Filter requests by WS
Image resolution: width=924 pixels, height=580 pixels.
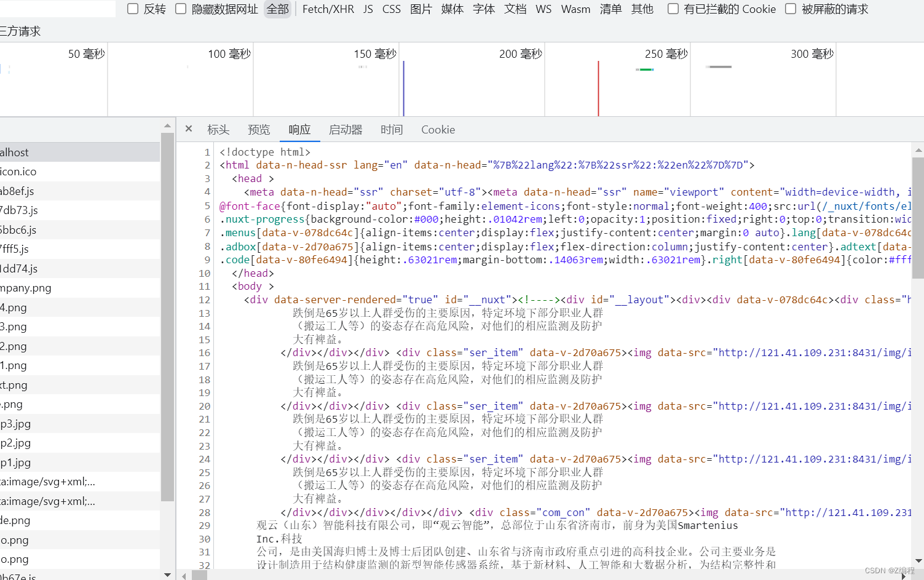click(543, 9)
